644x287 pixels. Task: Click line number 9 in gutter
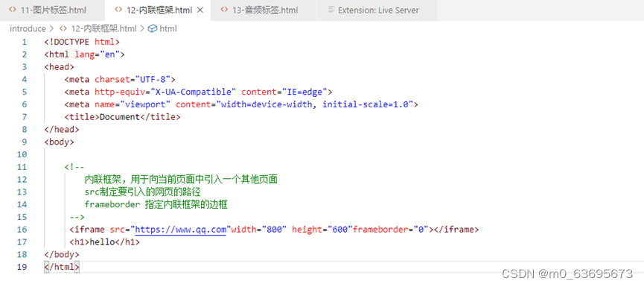coord(25,142)
